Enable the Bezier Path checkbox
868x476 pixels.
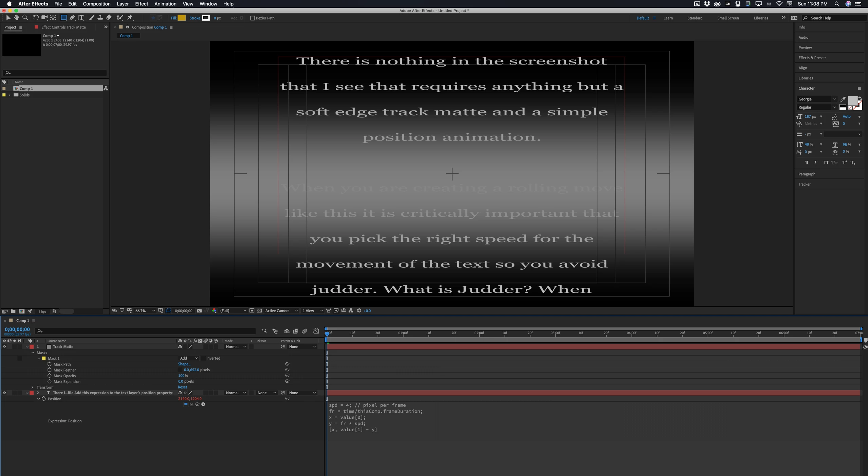(x=252, y=18)
